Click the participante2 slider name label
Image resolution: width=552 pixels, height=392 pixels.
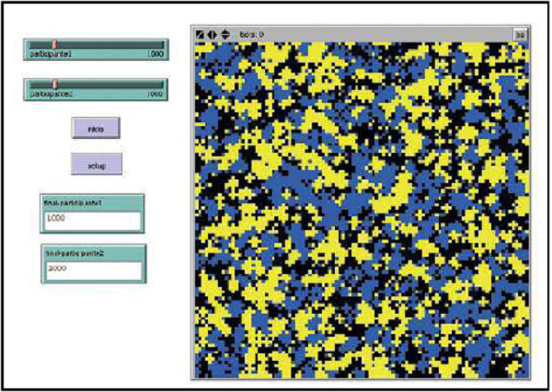(x=52, y=94)
